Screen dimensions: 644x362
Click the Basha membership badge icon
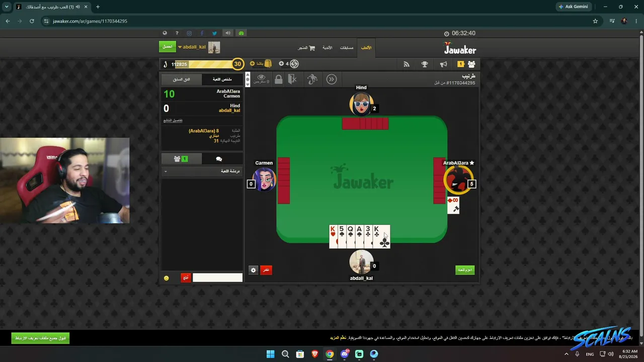268,64
